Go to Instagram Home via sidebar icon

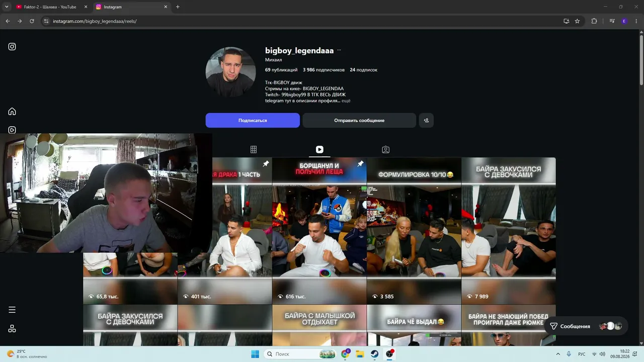[12, 112]
